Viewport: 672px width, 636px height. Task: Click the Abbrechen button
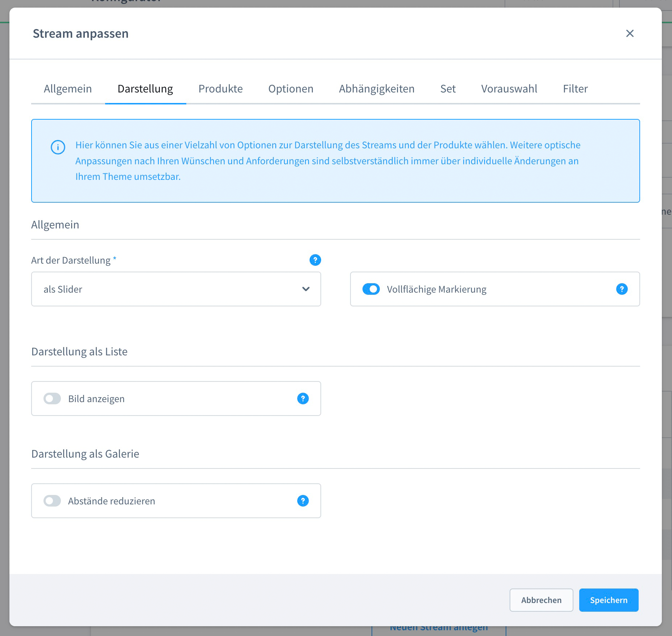click(542, 600)
